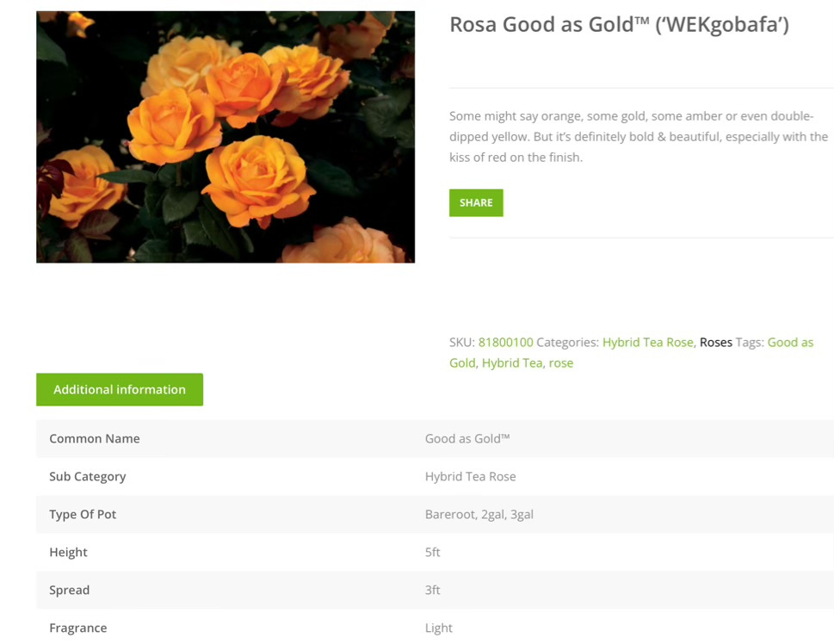Click the Spread row label
The image size is (834, 644).
[70, 590]
